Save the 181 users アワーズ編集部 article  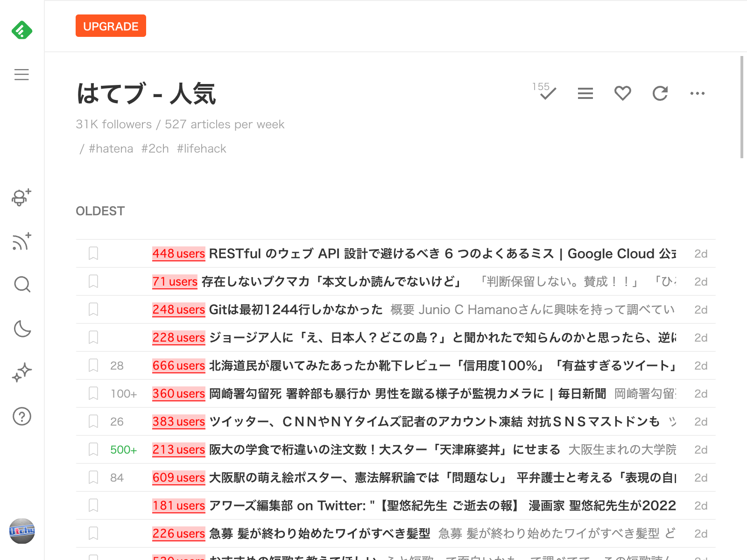tap(93, 505)
